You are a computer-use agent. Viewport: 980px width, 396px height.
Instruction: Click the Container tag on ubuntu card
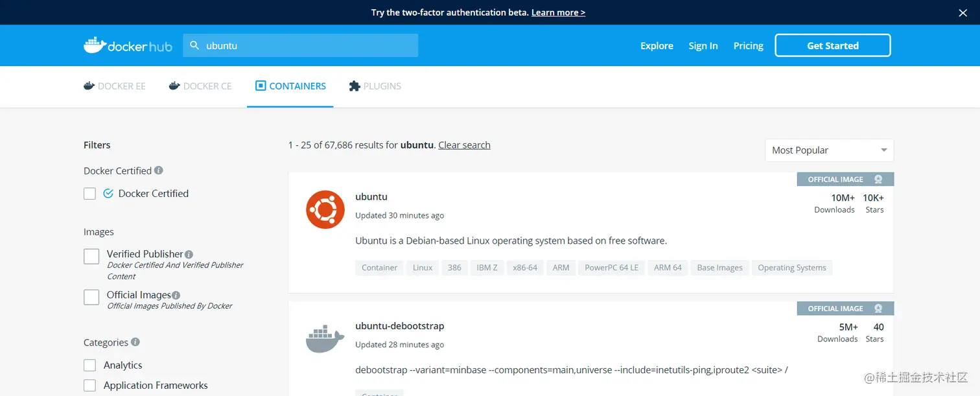coord(379,268)
